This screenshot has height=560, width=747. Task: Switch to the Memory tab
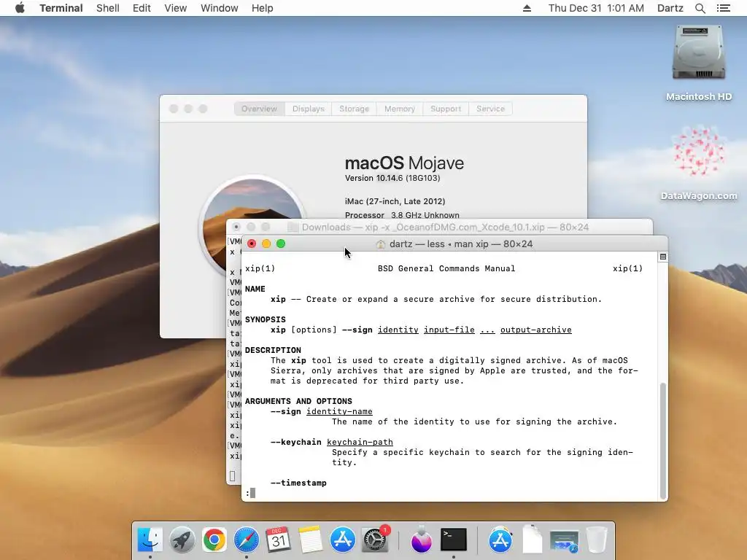tap(399, 109)
